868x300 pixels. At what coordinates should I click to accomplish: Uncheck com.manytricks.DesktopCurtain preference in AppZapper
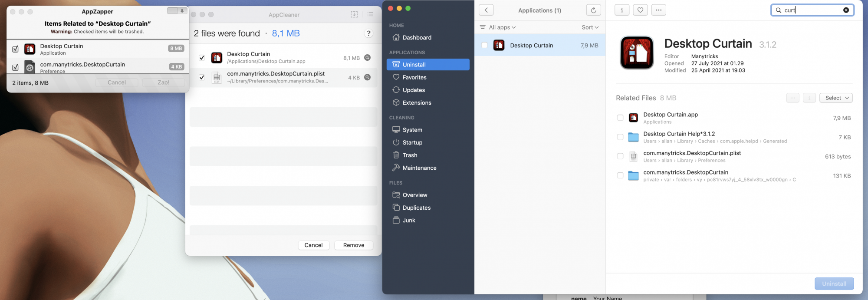[15, 67]
